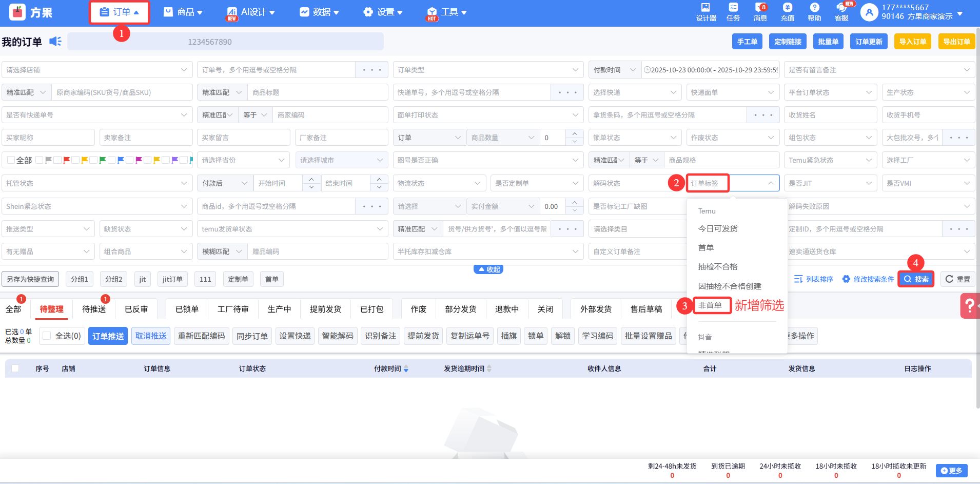The width and height of the screenshot is (980, 484).
Task: Select 非首单 in the order tag list
Action: [x=711, y=305]
